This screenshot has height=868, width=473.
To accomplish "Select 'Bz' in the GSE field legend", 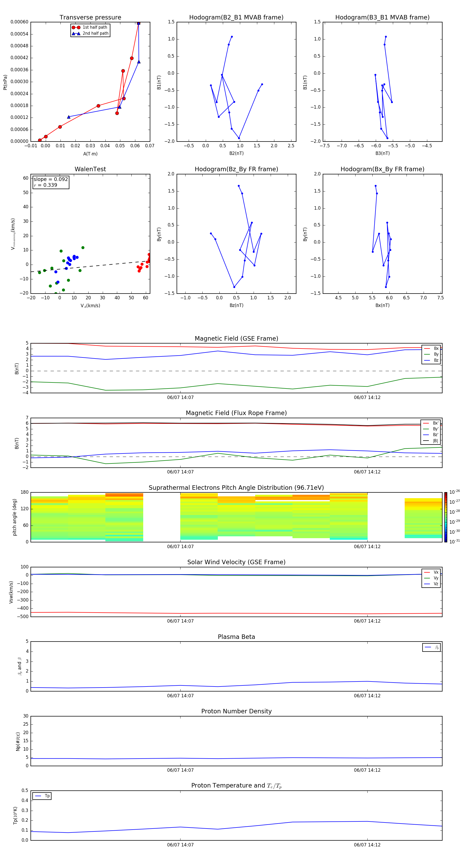I will [431, 360].
